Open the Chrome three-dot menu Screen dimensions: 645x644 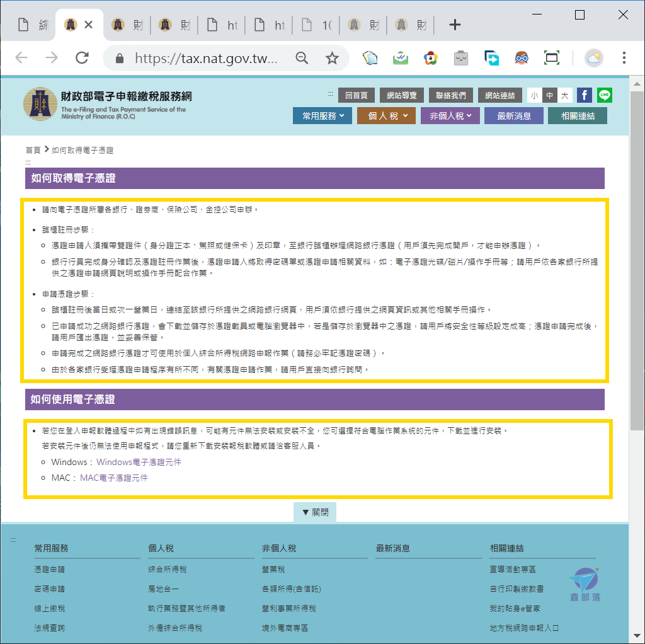pos(624,57)
